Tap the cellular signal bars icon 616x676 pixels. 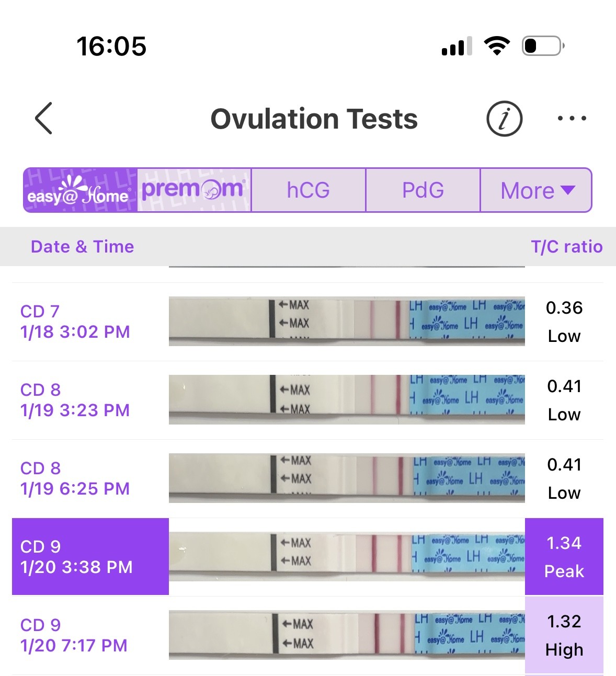tap(457, 47)
